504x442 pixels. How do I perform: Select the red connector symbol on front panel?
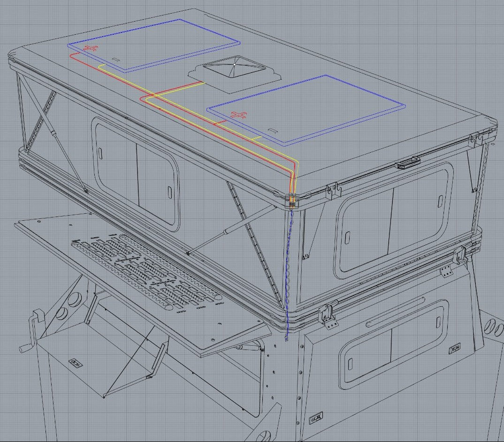[x=239, y=115]
